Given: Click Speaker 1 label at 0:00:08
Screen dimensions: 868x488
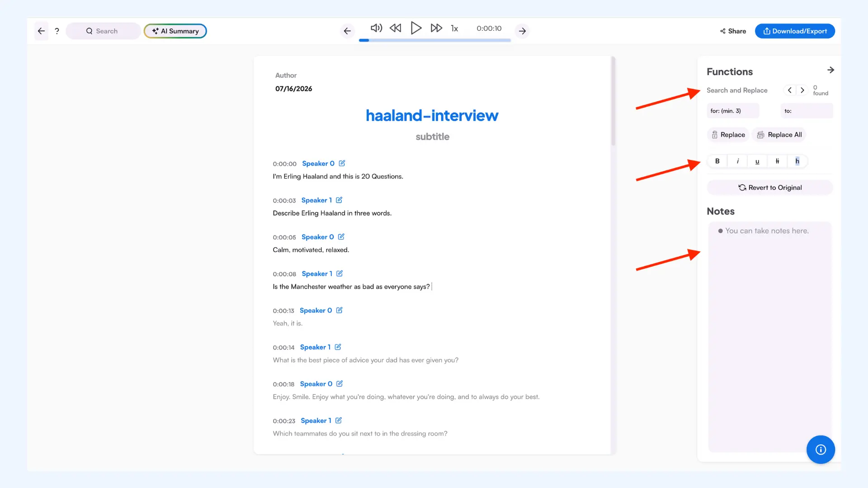Looking at the screenshot, I should (x=317, y=274).
